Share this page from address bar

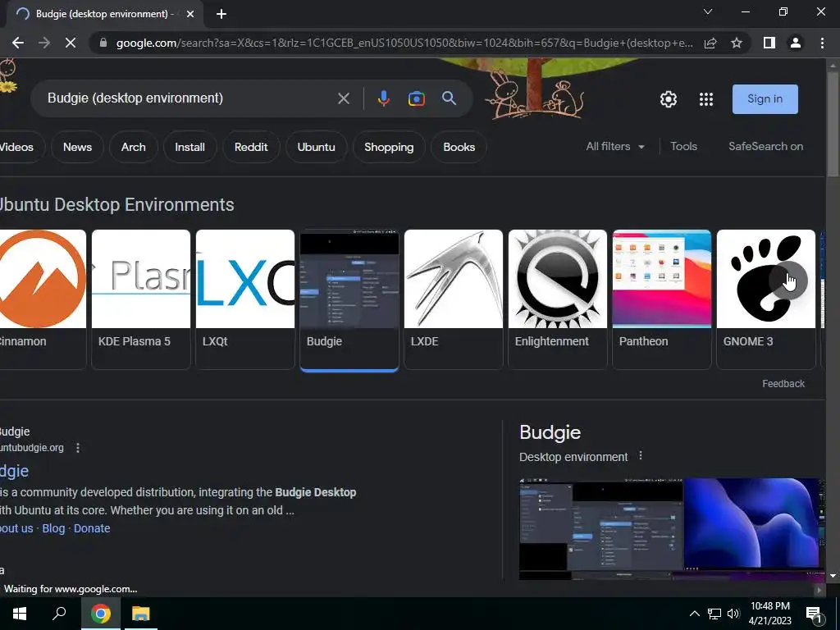click(x=710, y=43)
